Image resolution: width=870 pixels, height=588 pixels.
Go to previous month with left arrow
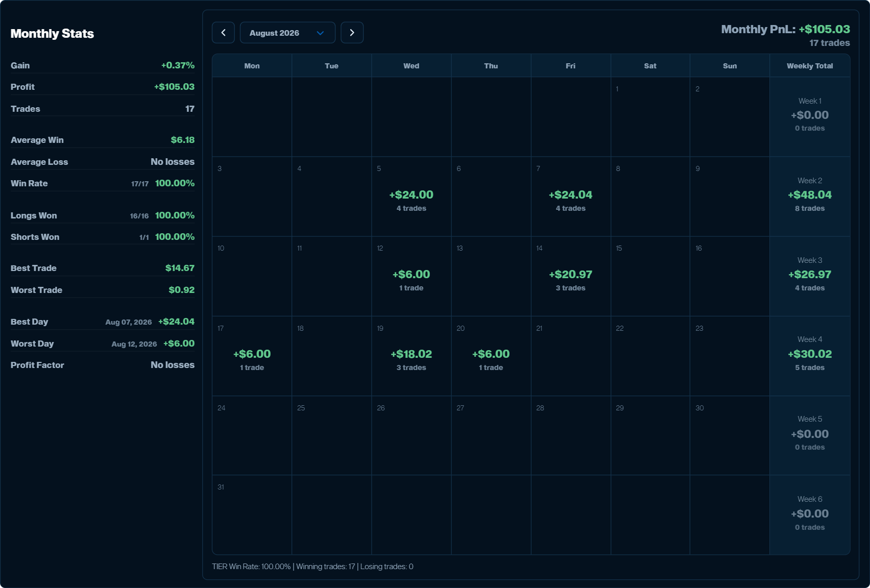[223, 33]
